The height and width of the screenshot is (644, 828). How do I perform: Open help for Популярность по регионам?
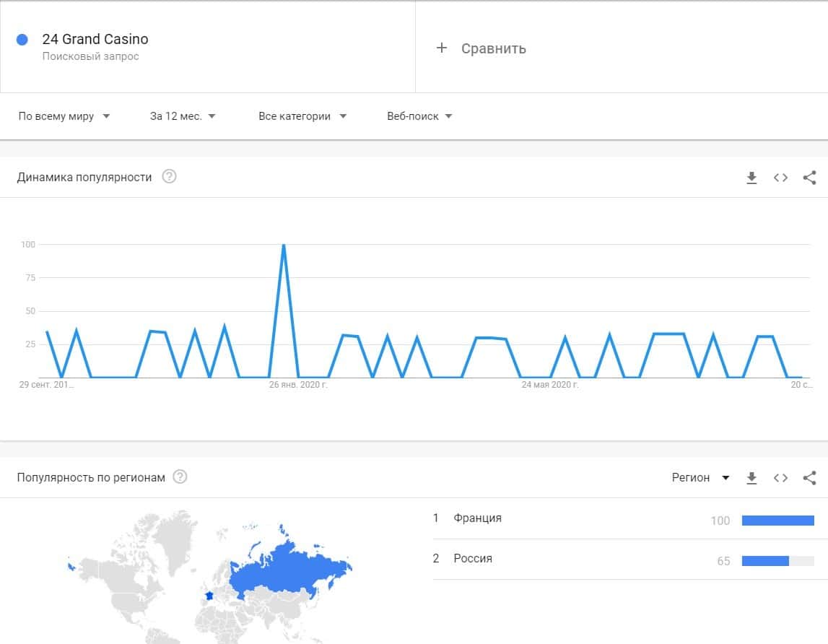click(x=180, y=477)
